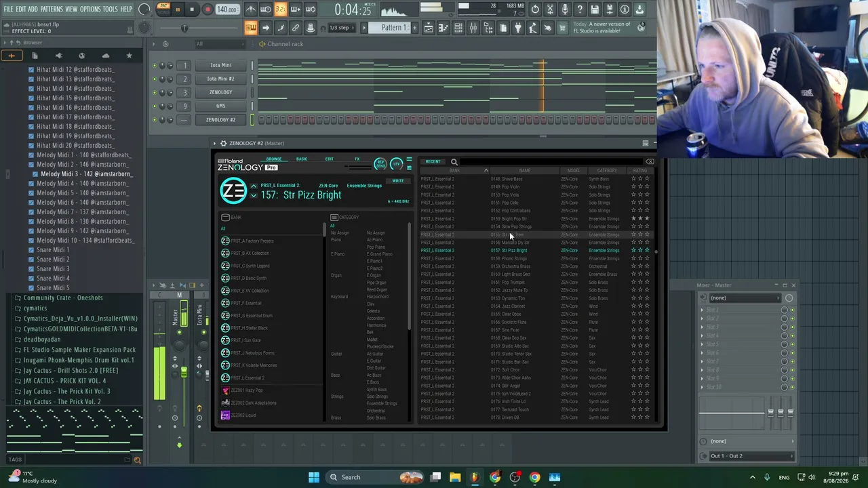868x488 pixels.
Task: Open Windows Start menu
Action: click(x=314, y=477)
